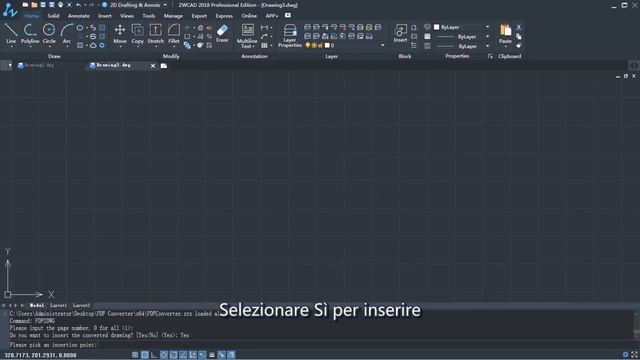Switch to the Layout1 tab

click(58, 305)
